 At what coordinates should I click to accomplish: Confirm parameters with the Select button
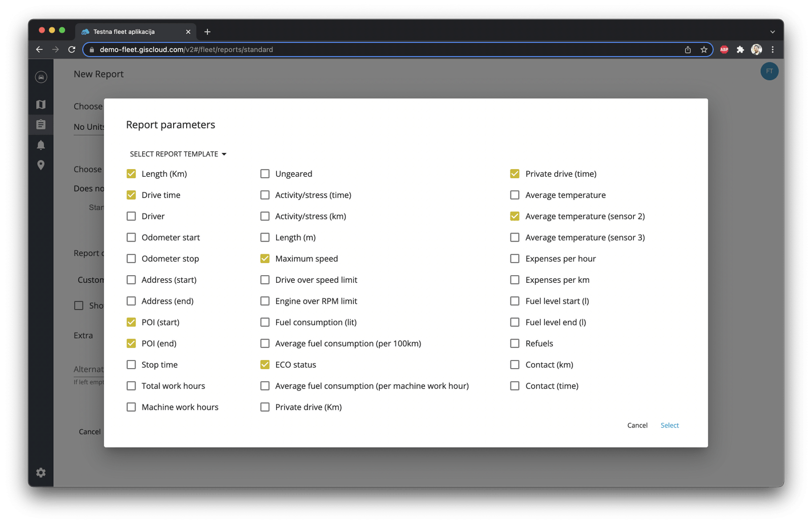point(669,425)
